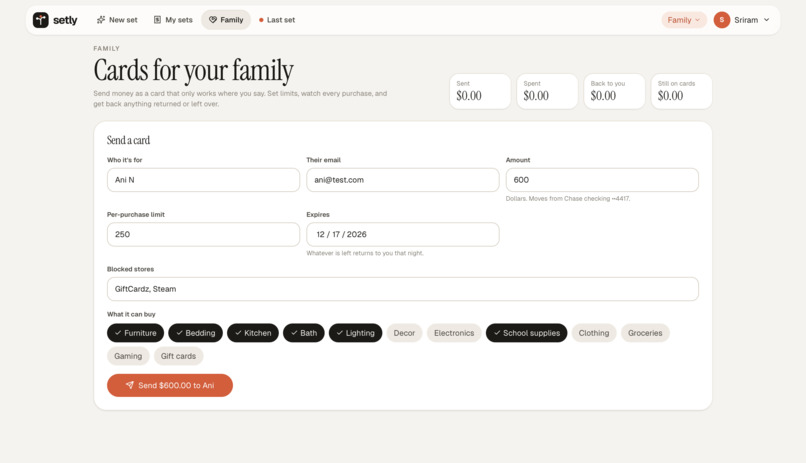Click the Spent $0.00 stat card

(547, 91)
